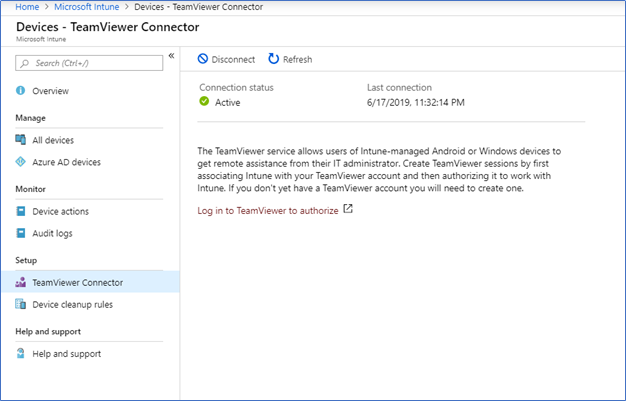
Task: Click the Audit logs icon
Action: 21,233
